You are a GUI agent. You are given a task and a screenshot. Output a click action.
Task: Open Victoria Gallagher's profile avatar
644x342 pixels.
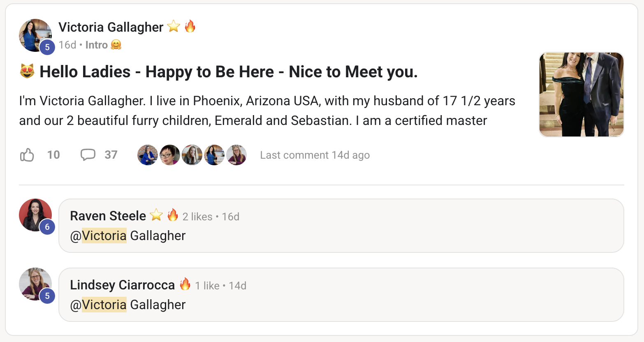(x=35, y=35)
